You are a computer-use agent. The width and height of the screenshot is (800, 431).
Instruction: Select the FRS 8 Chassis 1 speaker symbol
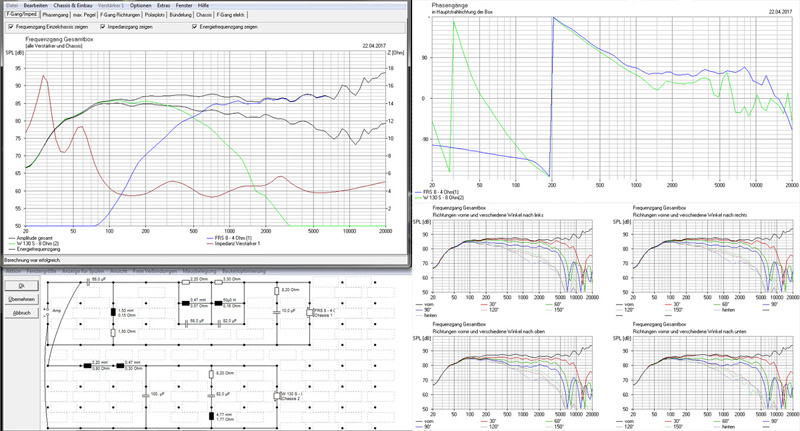point(309,311)
